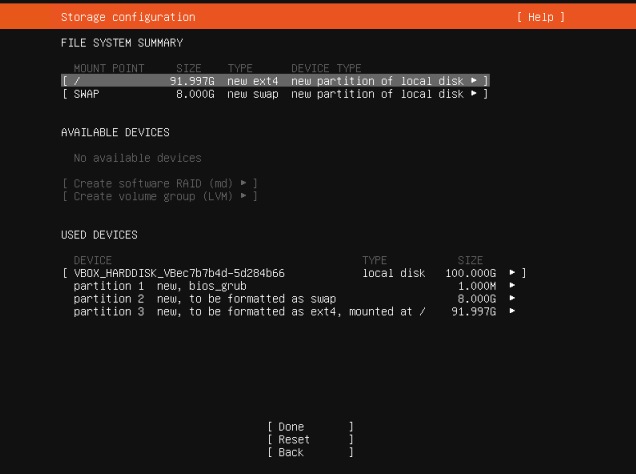The width and height of the screenshot is (636, 474).
Task: Expand the VBOX_HARDDISK local disk entry
Action: tap(294, 273)
